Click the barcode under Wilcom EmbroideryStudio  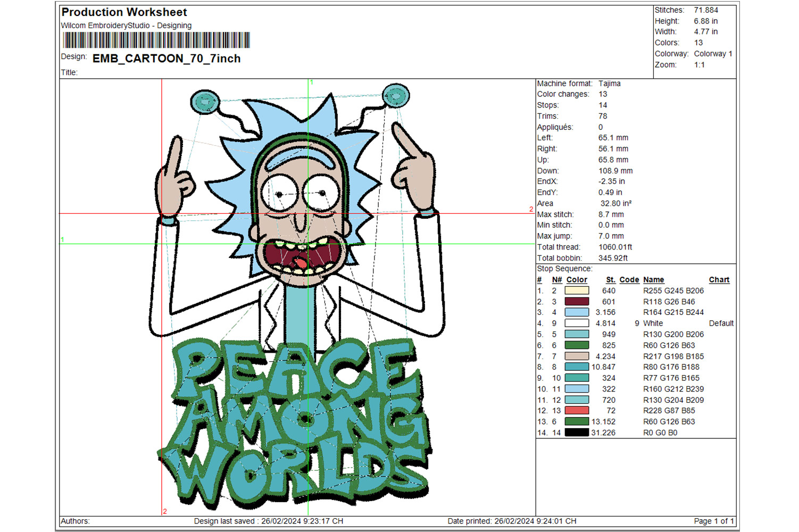(x=156, y=40)
